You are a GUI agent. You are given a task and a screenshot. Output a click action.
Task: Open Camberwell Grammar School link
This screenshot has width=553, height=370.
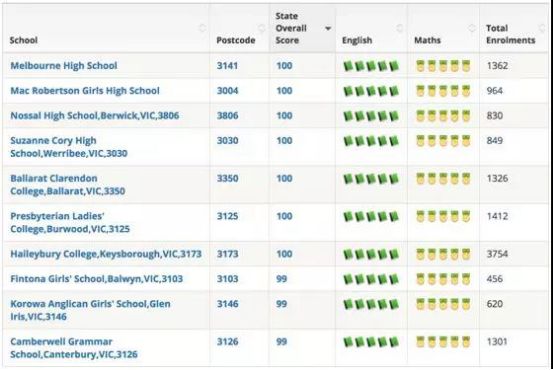tap(74, 348)
